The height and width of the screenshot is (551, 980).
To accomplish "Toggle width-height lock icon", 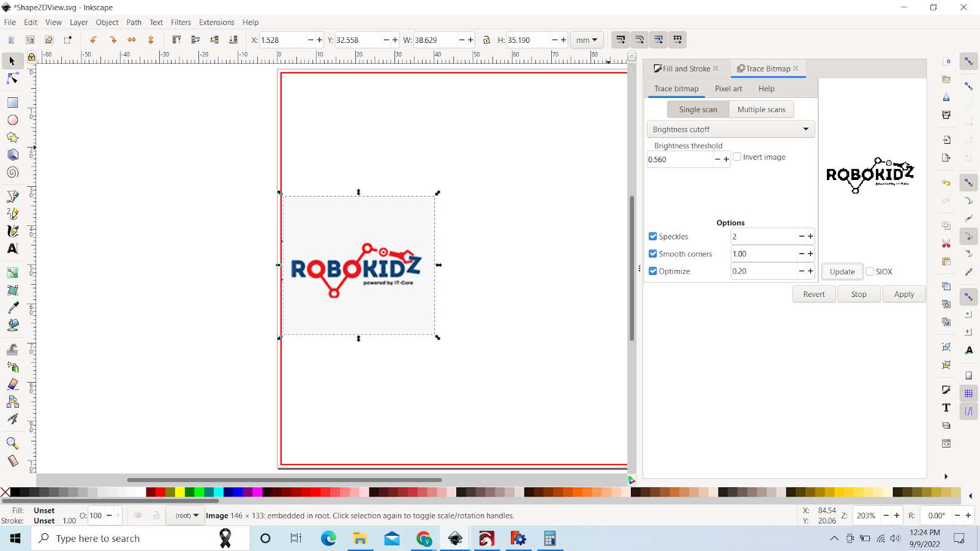I will click(x=486, y=40).
